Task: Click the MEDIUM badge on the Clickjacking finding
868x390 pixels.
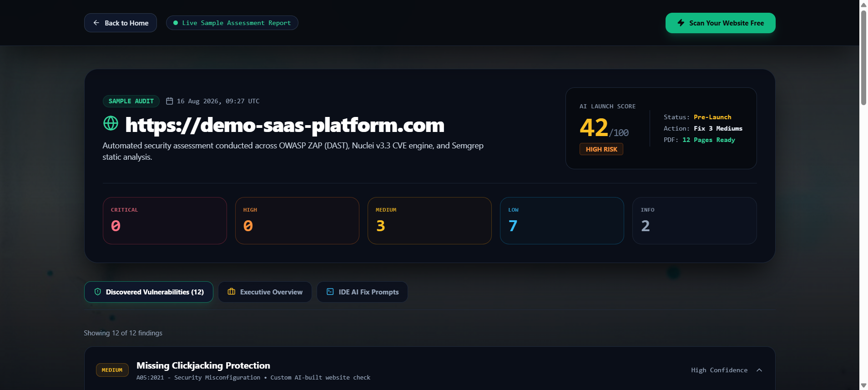Action: click(112, 370)
